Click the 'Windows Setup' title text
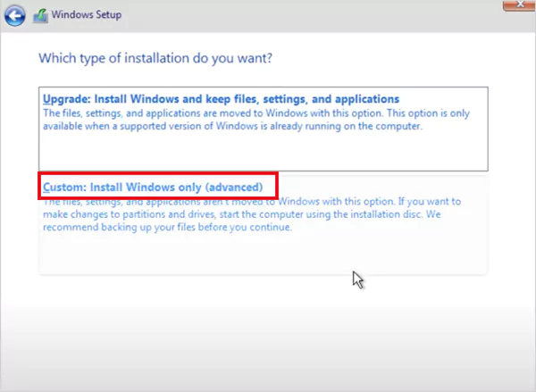This screenshot has height=392, width=536. 87,15
